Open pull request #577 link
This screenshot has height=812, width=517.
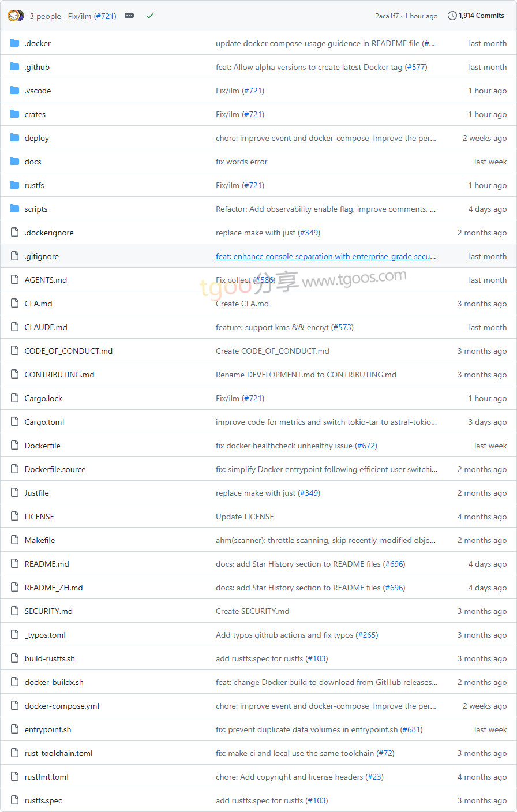pyautogui.click(x=416, y=67)
